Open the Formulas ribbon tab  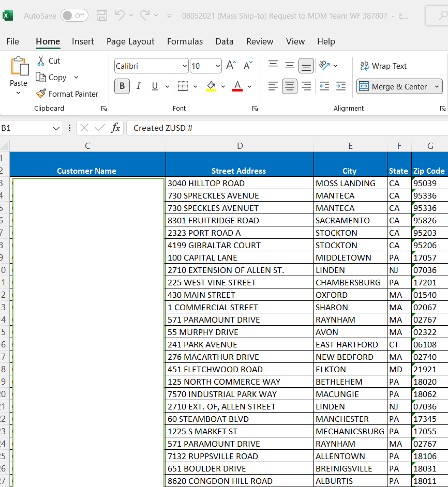185,41
